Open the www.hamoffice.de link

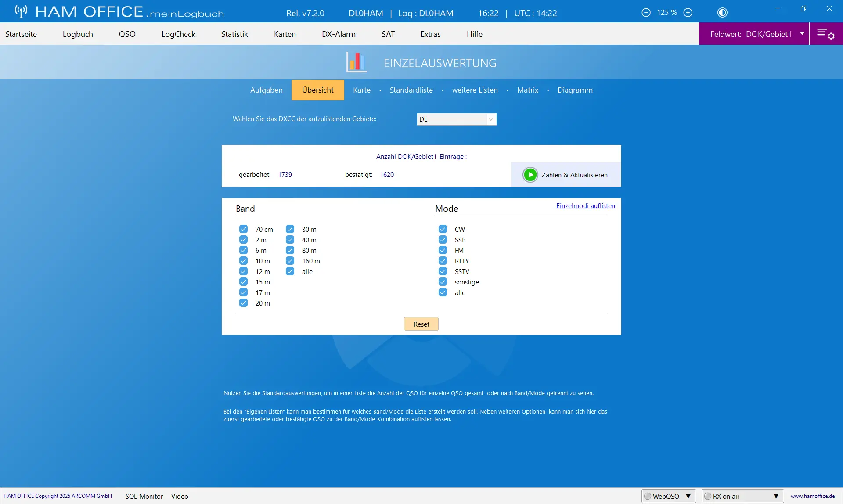click(x=813, y=496)
